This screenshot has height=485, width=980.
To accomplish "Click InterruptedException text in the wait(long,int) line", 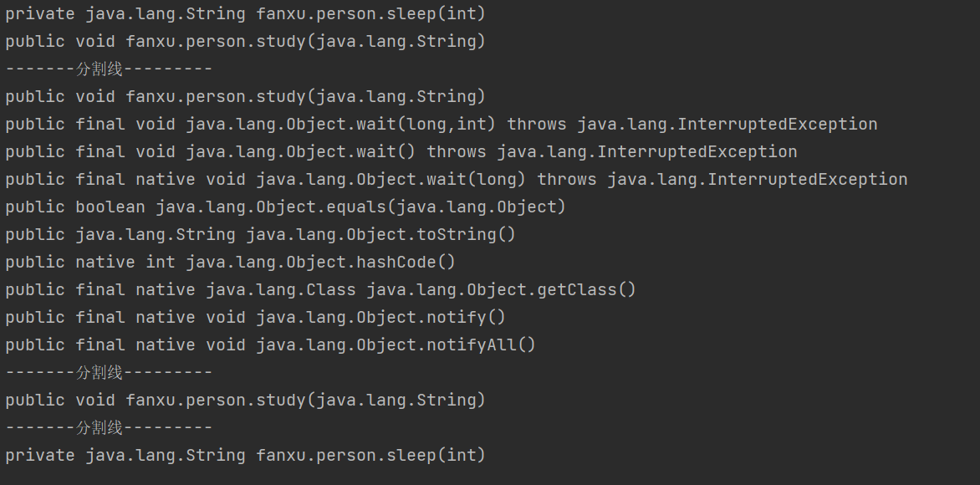I will click(778, 125).
